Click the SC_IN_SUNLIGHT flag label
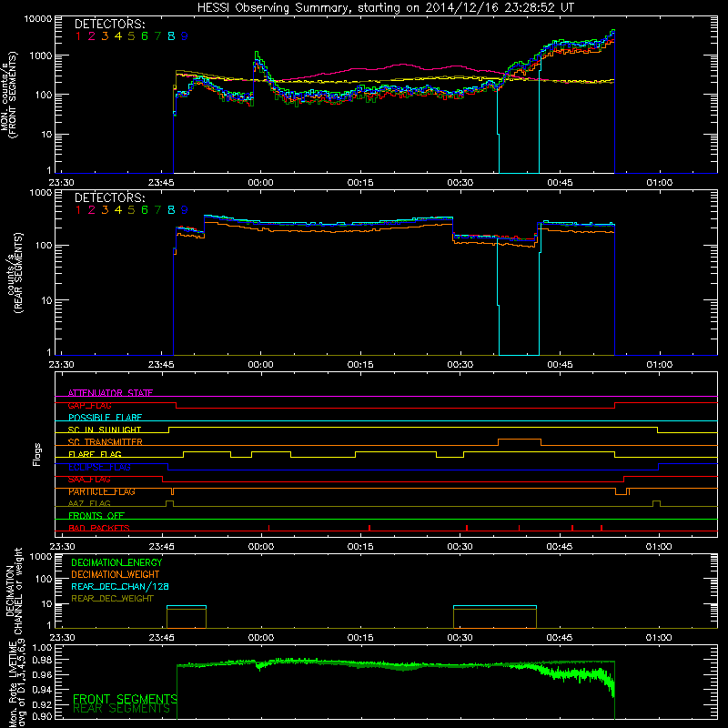This screenshot has width=728, height=728. click(x=105, y=430)
